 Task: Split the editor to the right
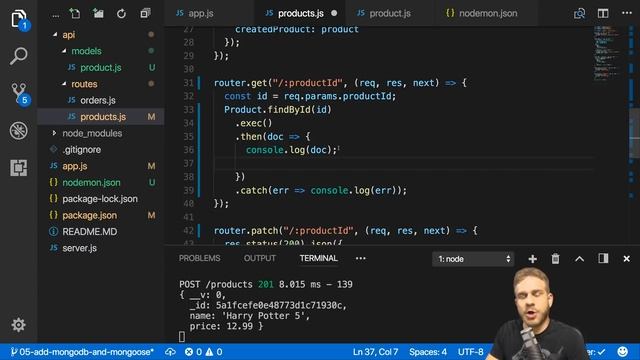point(603,13)
